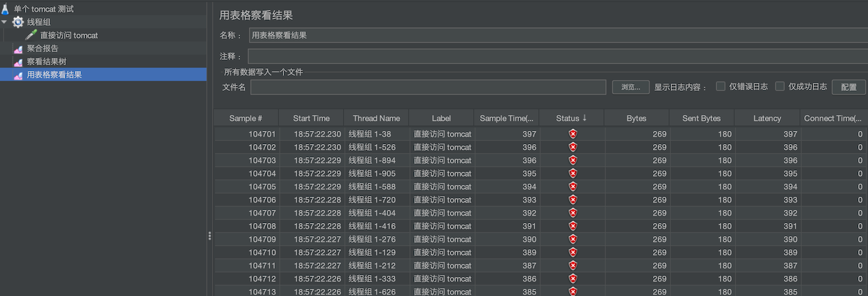Click the test plan flask icon

click(x=6, y=9)
